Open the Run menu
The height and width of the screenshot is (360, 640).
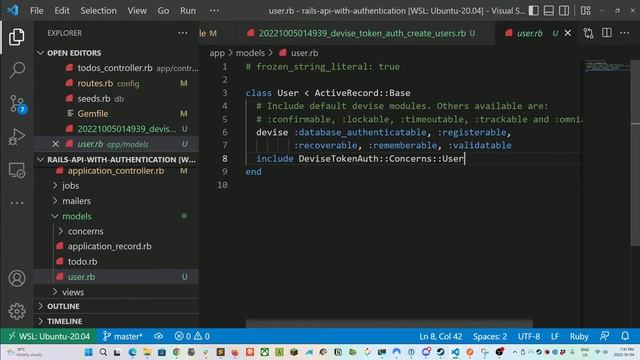188,11
